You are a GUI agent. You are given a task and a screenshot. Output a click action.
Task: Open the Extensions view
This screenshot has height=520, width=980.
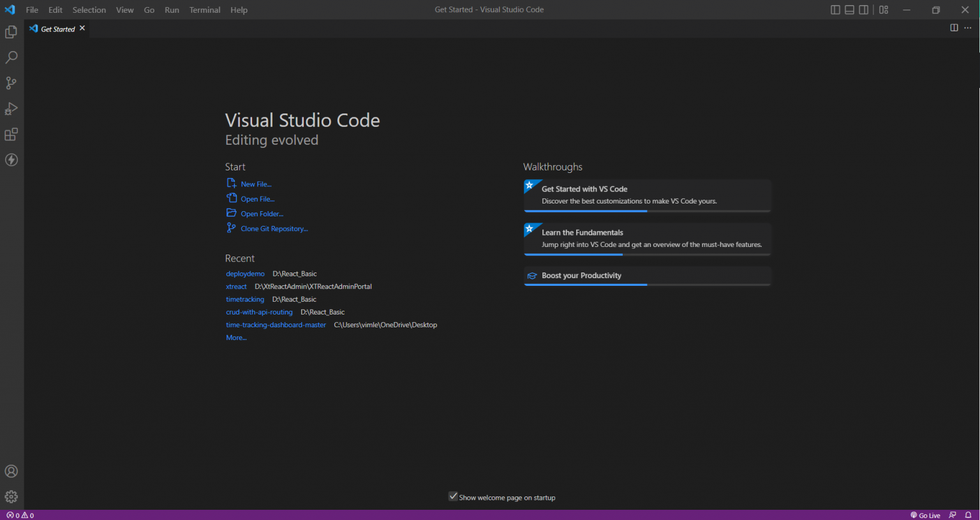click(x=11, y=135)
